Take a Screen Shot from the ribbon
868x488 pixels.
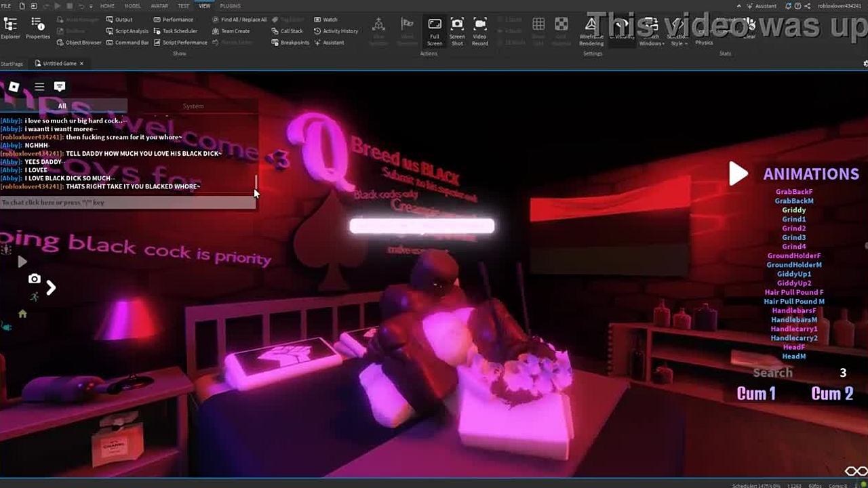pyautogui.click(x=457, y=30)
